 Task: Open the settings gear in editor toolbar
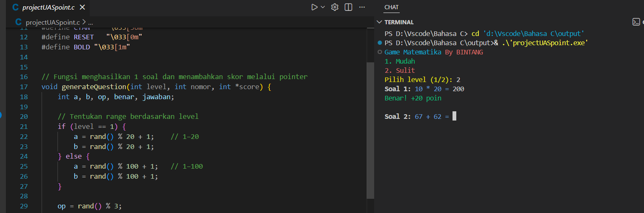pos(335,7)
